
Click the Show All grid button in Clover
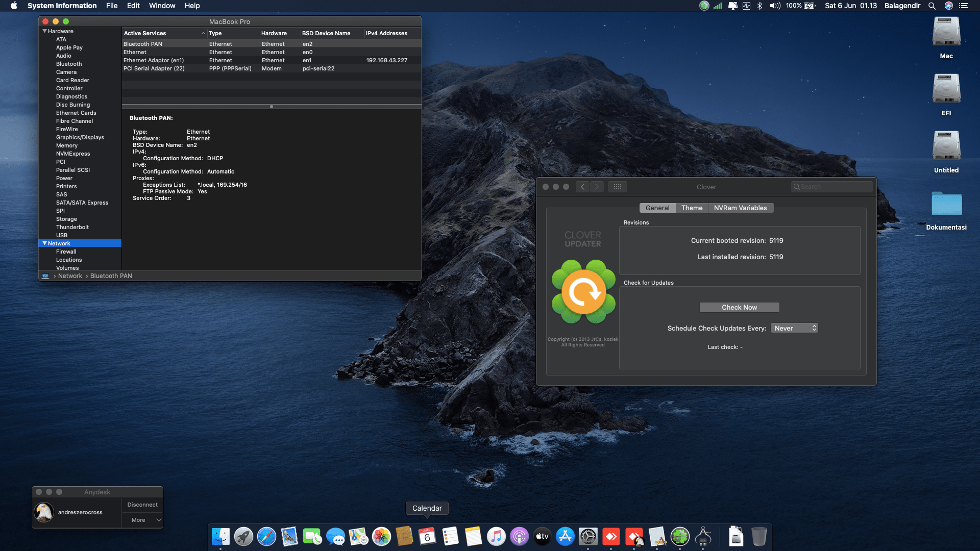click(x=617, y=187)
